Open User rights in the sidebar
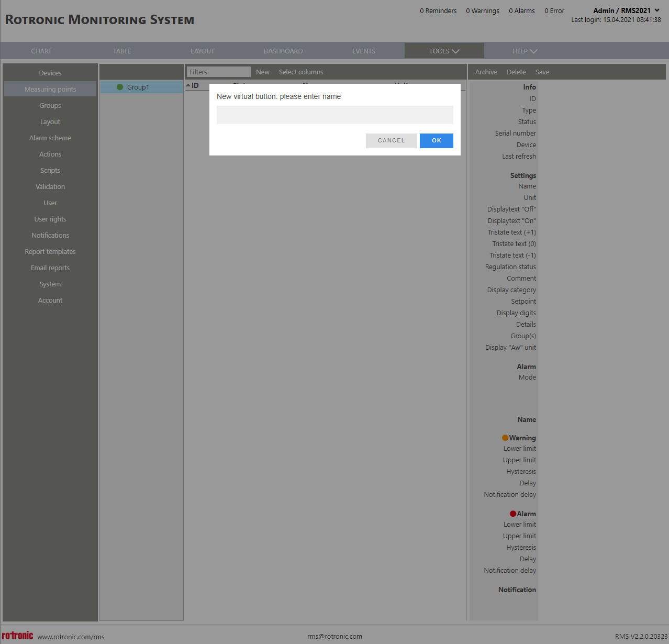The width and height of the screenshot is (669, 644). (x=50, y=219)
